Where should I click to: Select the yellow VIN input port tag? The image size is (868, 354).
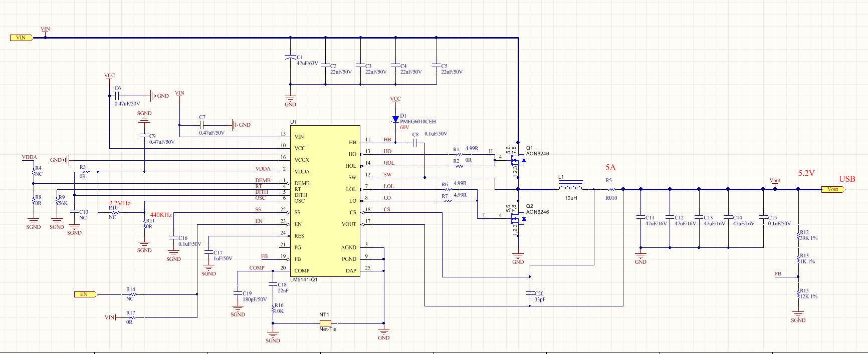coord(22,38)
